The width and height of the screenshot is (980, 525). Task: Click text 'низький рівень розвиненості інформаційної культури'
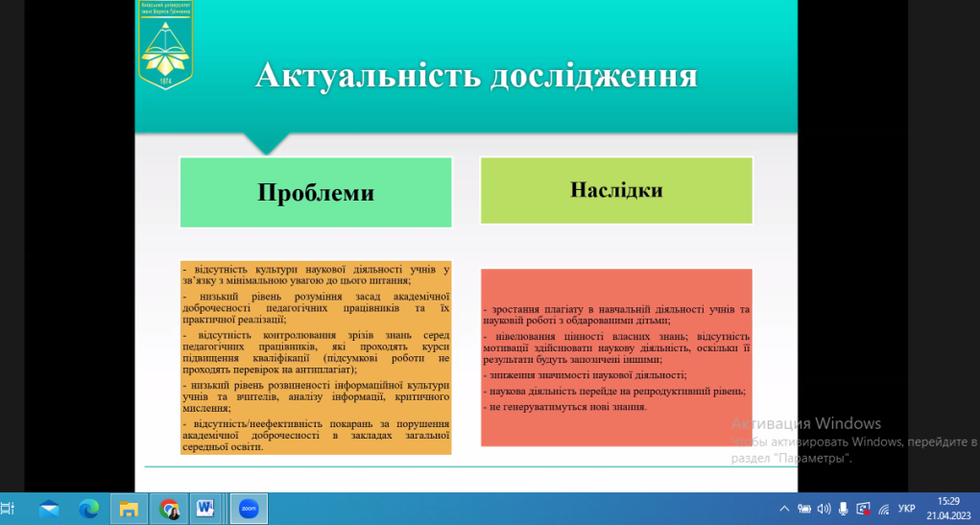(320, 385)
